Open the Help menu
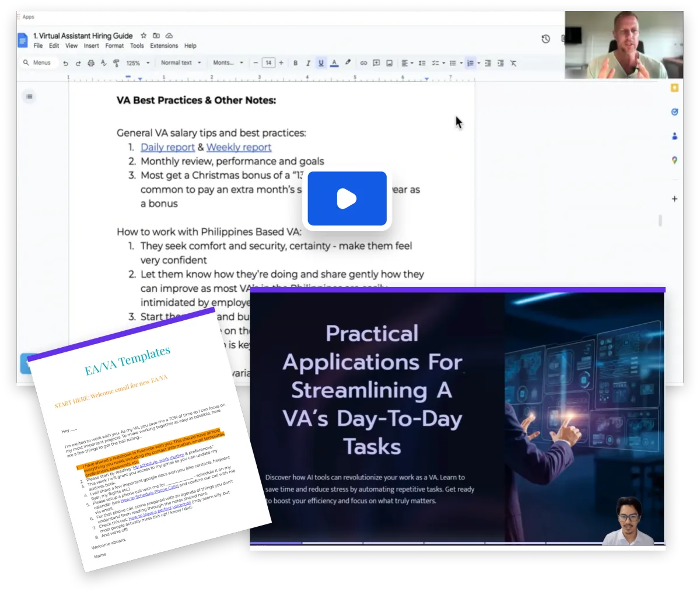The width and height of the screenshot is (700, 595). pos(190,45)
